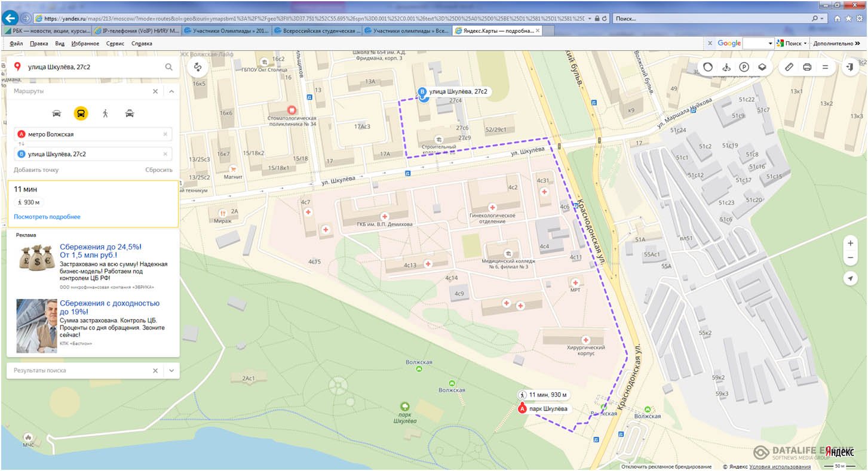Zoom in the map with plus button
This screenshot has width=868, height=471.
850,244
